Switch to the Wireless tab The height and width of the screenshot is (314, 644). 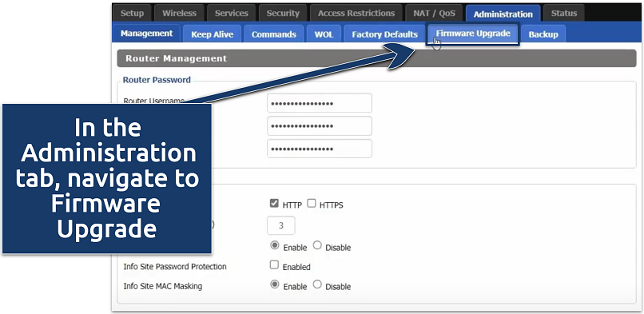coord(179,13)
